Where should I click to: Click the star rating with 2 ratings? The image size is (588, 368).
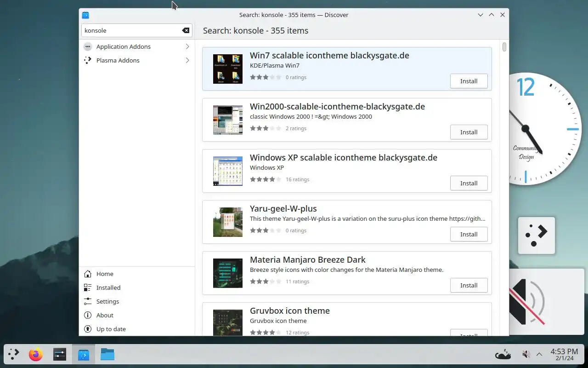pyautogui.click(x=266, y=128)
